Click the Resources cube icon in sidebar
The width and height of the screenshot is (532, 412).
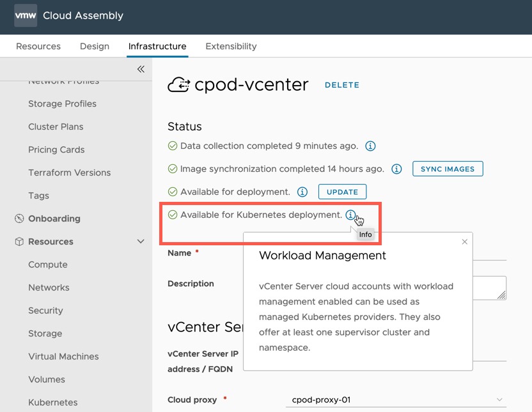point(19,241)
